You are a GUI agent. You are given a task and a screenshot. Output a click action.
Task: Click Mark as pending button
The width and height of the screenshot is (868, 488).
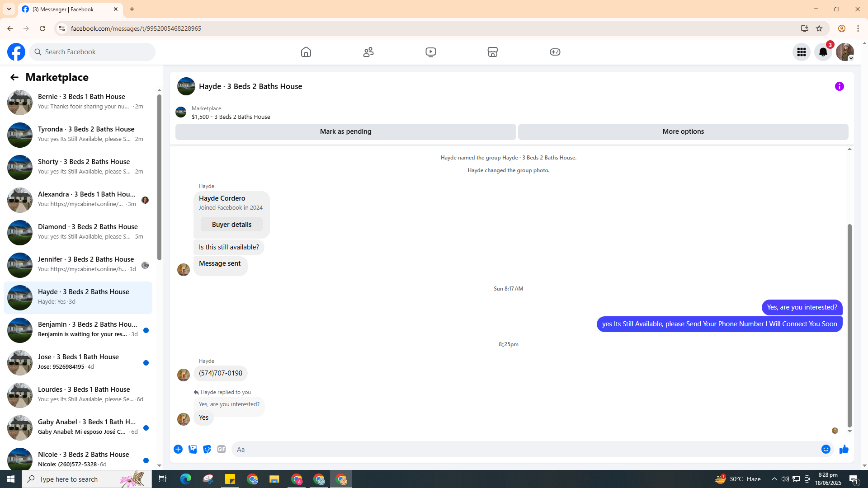coord(346,131)
